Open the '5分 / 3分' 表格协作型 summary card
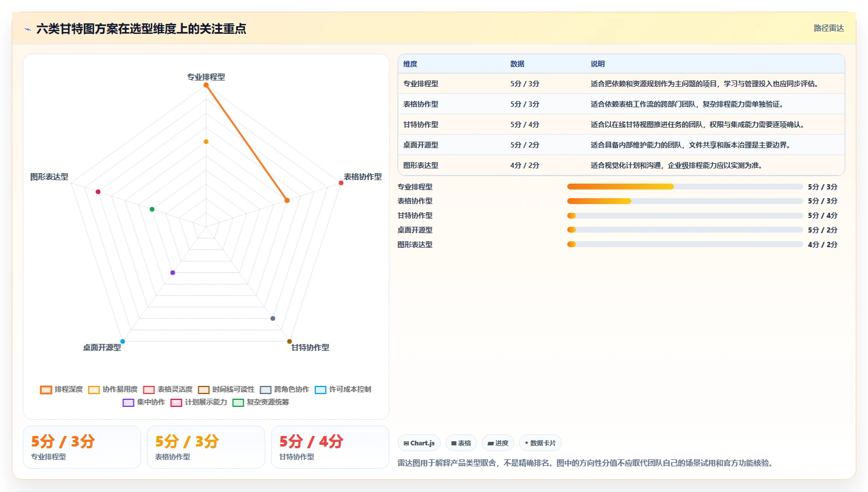868x492 pixels. click(x=206, y=447)
